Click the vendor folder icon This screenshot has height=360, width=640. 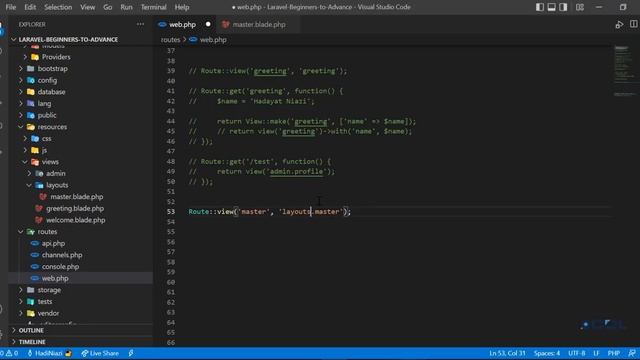coord(31,313)
